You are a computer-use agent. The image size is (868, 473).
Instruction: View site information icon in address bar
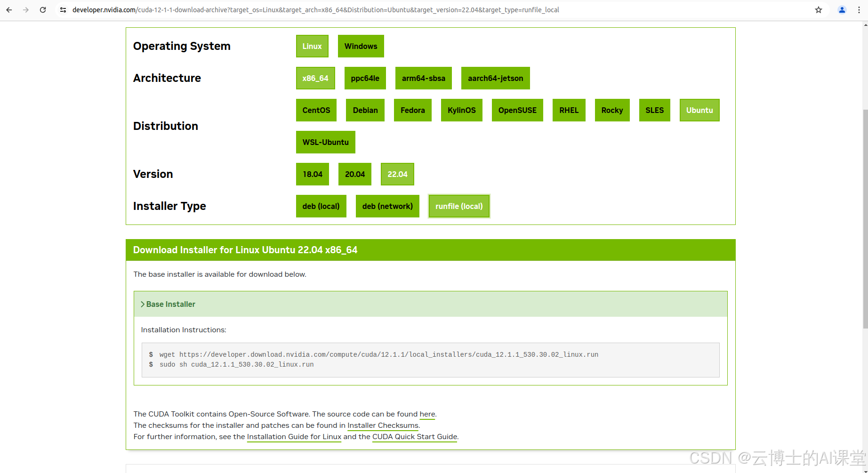(63, 10)
